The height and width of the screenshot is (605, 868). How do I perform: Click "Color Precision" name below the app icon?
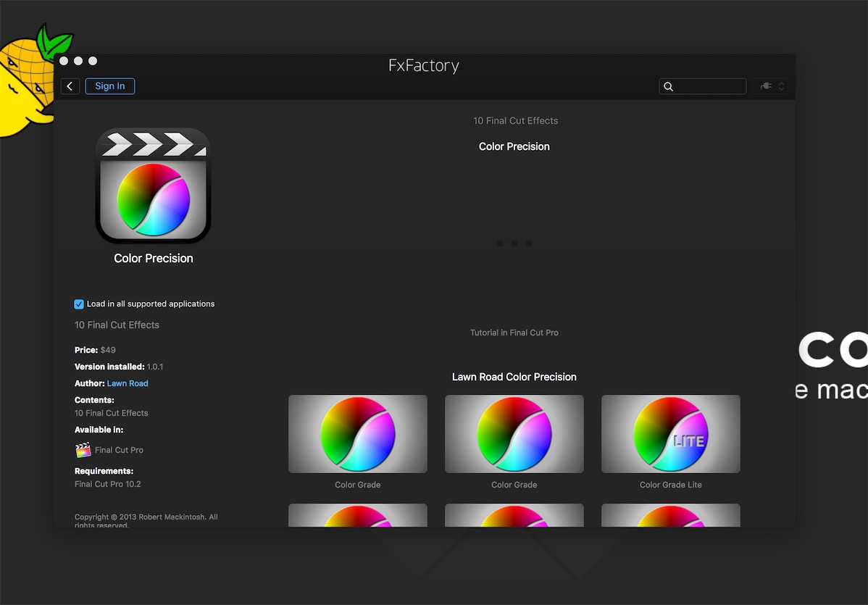tap(154, 259)
